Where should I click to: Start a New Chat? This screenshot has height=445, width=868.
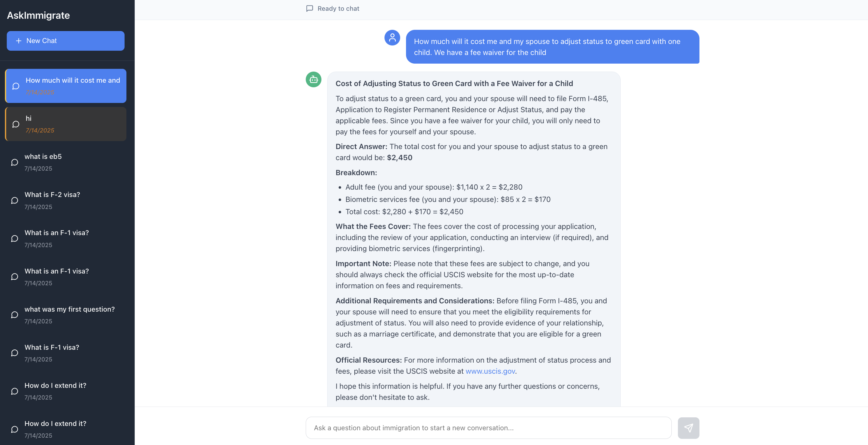click(x=66, y=40)
